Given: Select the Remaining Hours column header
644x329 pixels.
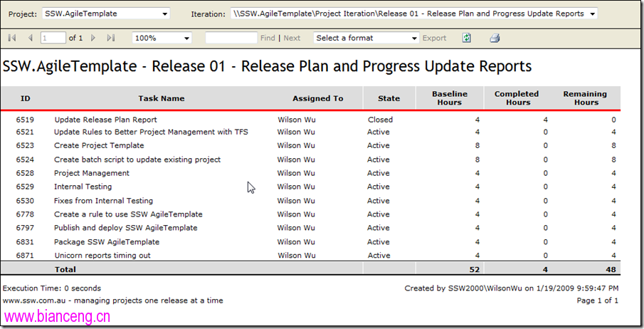Looking at the screenshot, I should coord(585,98).
